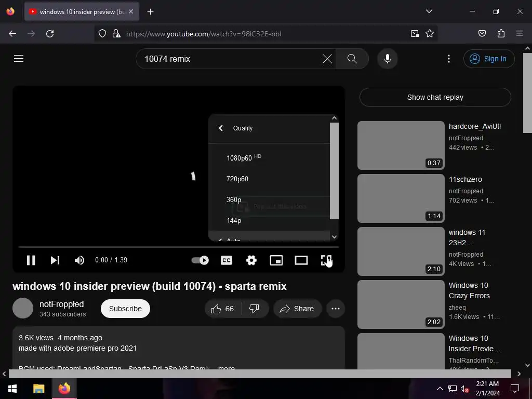Screen dimensions: 532x399
Task: Select 720p60 quality
Action: 269,179
